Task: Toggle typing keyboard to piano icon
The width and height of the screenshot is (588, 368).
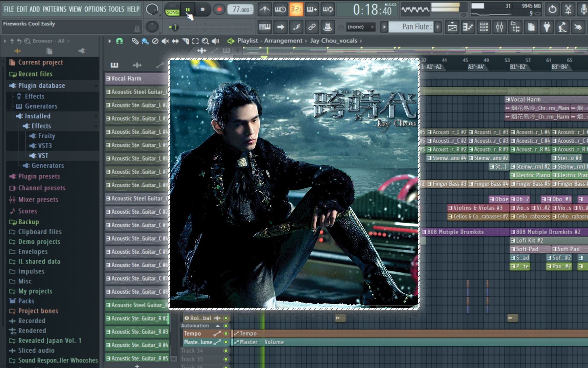Action: [x=264, y=27]
